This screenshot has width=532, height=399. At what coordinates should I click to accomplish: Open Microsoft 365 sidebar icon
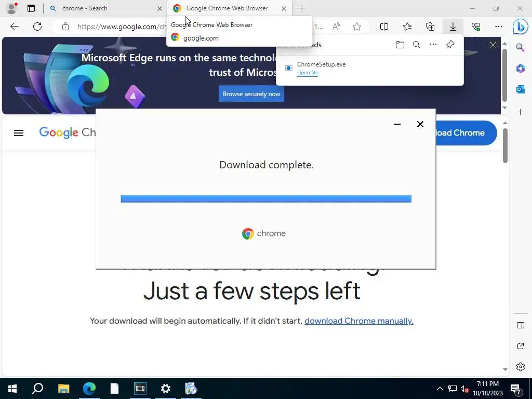[520, 69]
